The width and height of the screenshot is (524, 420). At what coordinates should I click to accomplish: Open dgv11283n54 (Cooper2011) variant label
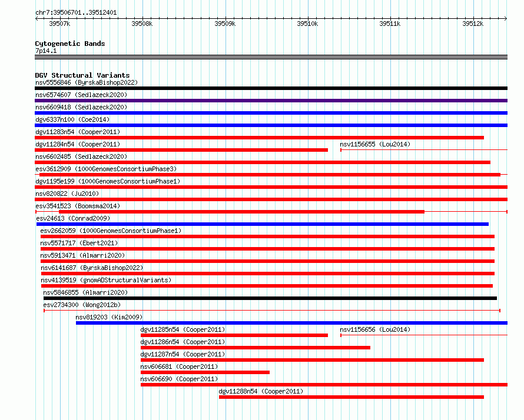[x=78, y=132]
